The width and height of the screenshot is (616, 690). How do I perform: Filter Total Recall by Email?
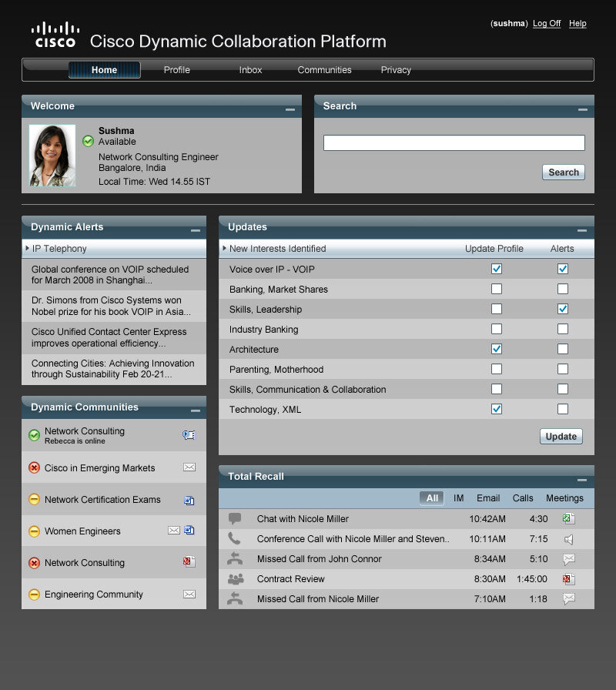(x=488, y=497)
